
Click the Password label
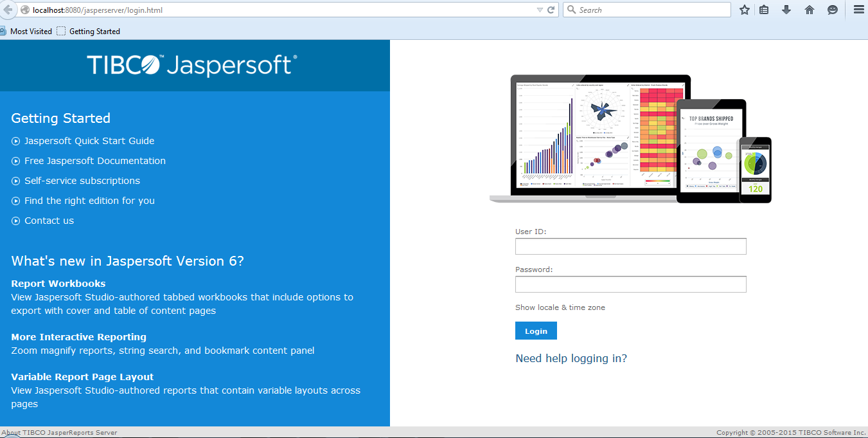[534, 269]
